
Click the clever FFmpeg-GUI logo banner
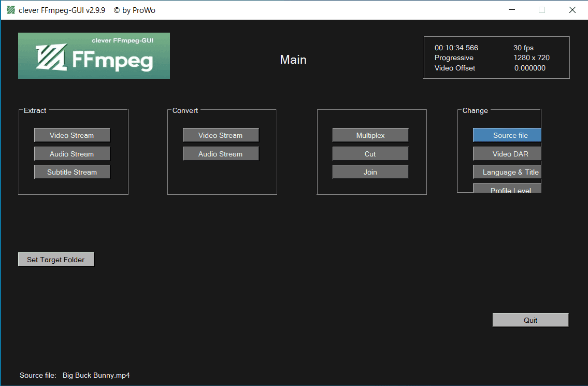pos(94,55)
